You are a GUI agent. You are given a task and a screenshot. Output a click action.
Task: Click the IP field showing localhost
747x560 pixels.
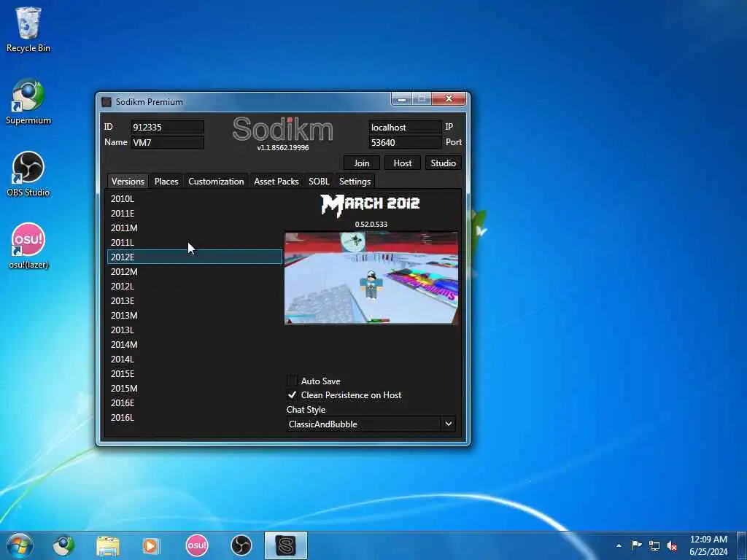[x=406, y=127]
